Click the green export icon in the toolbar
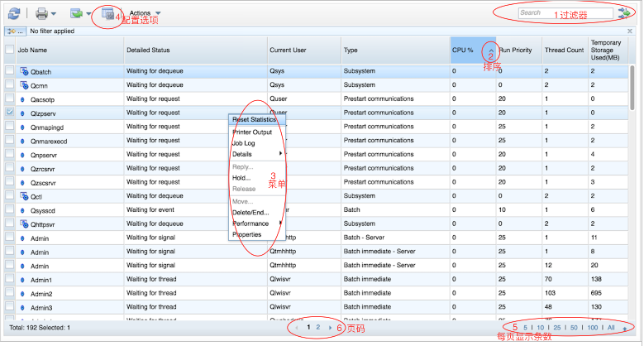The width and height of the screenshot is (644, 346). (76, 13)
